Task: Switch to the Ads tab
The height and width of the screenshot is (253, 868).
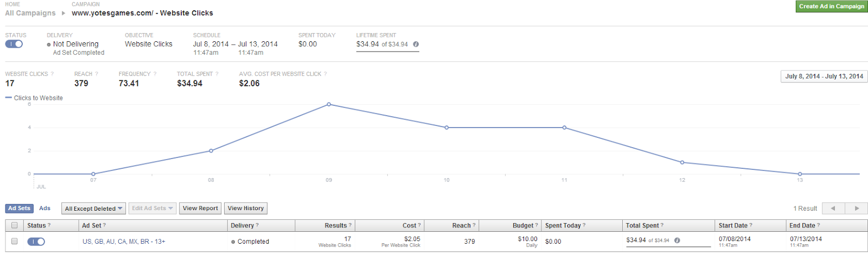Action: coord(45,208)
